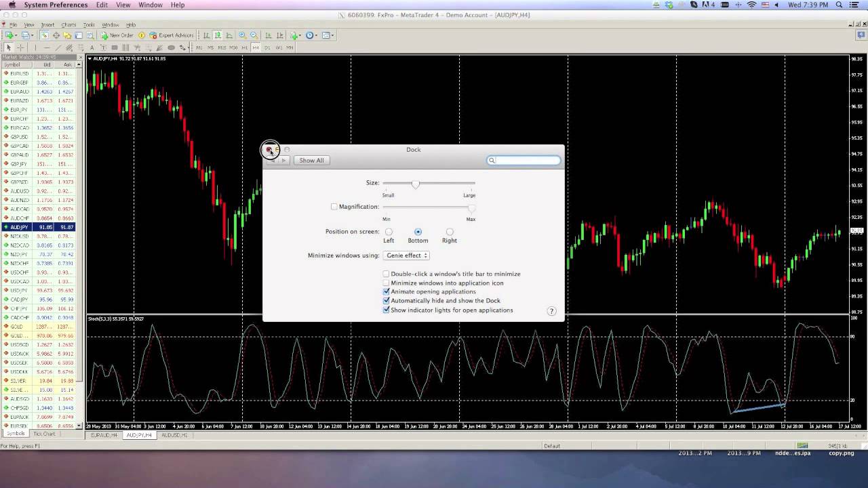Viewport: 868px width, 488px height.
Task: Select the Left dock position
Action: pos(389,232)
